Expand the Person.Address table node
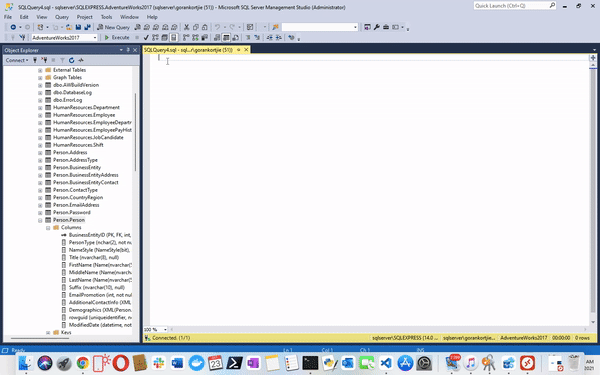This screenshot has width=600, height=375. tap(40, 153)
